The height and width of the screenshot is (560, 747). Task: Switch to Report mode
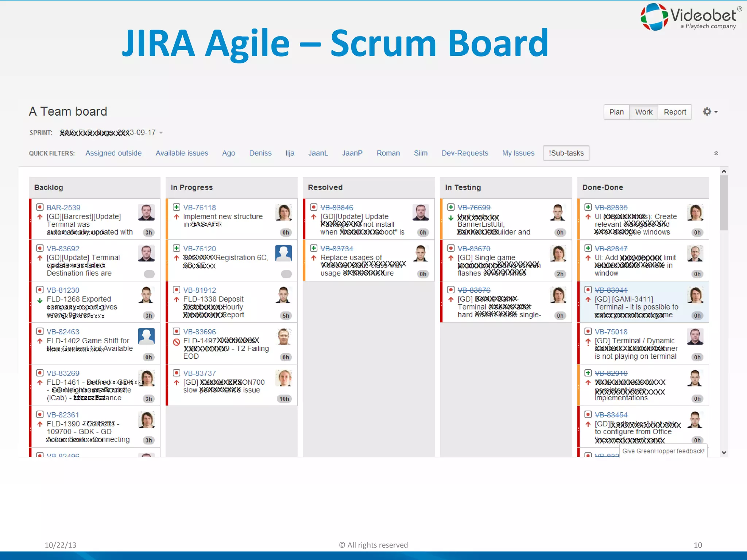coord(675,112)
